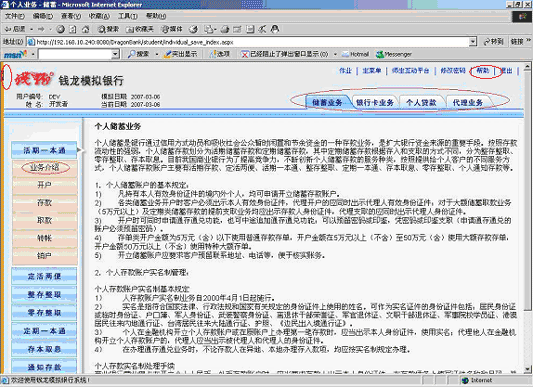Open the Search (搜索) toolbar button
533x387 pixels.
click(x=108, y=29)
